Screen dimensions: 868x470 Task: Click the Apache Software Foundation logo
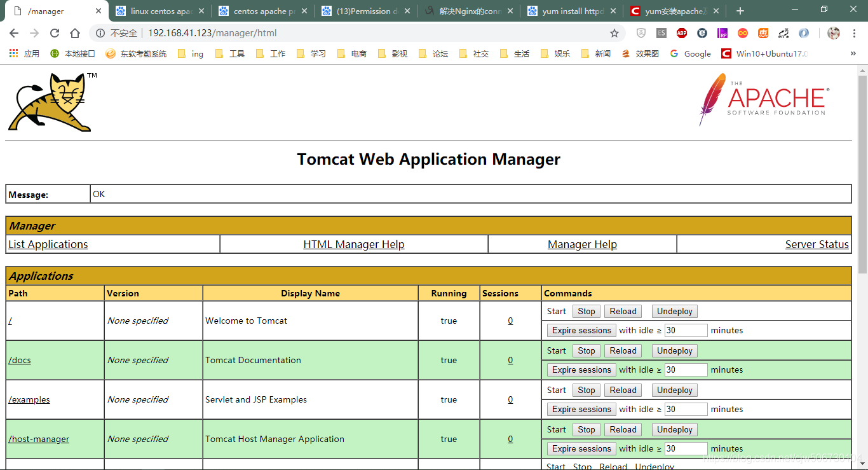(x=763, y=99)
